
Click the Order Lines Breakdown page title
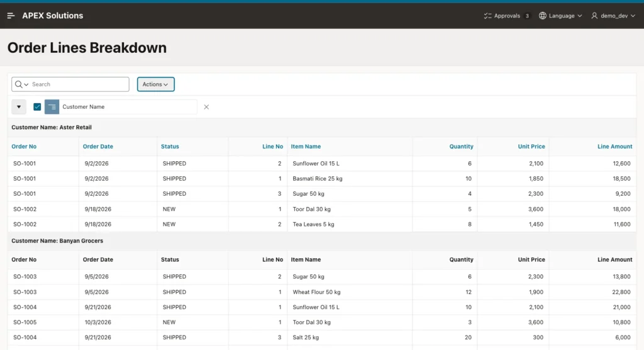[x=87, y=48]
